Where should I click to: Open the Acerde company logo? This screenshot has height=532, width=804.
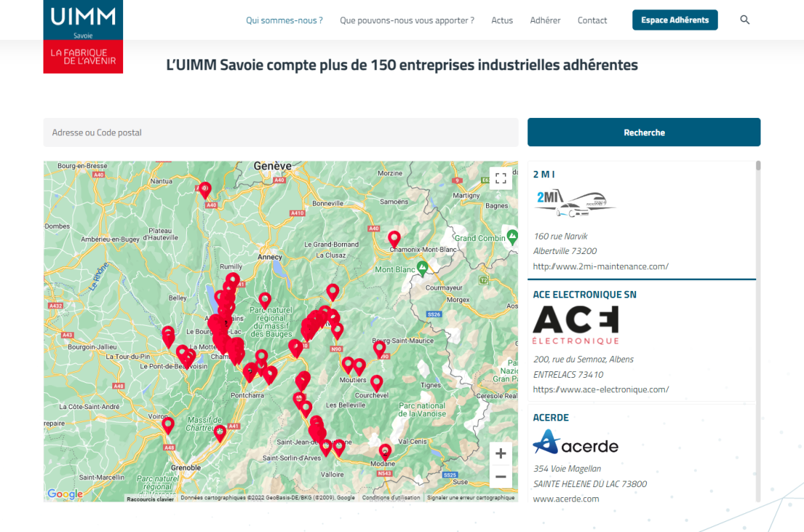[575, 442]
